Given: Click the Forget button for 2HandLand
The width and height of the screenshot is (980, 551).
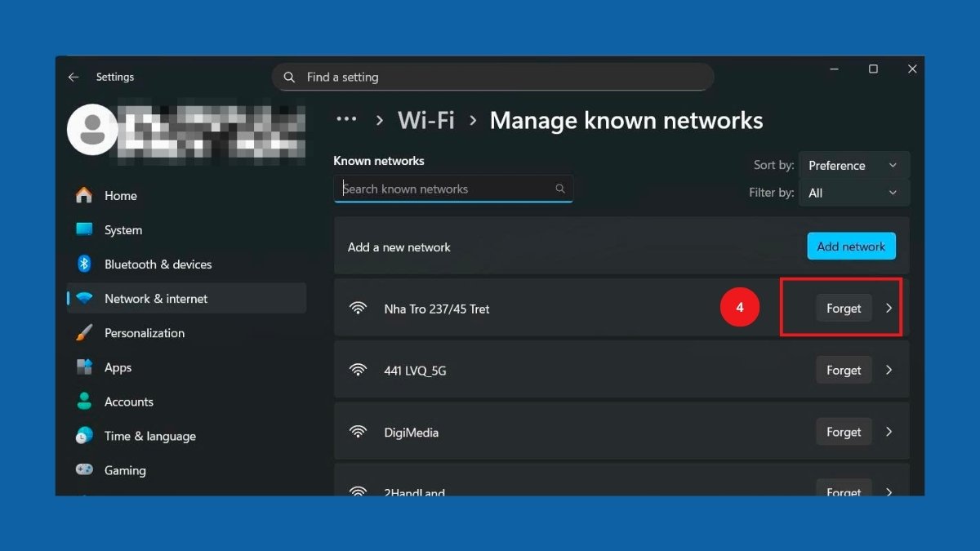Looking at the screenshot, I should click(x=844, y=491).
